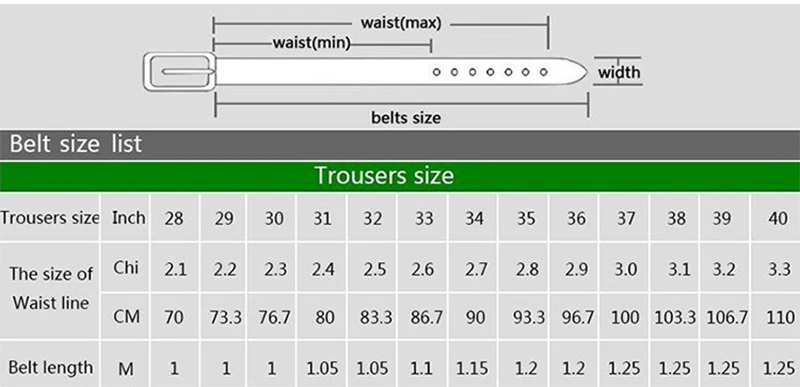Viewport: 800px width, 387px height.
Task: Click the width dimension label
Action: (x=619, y=72)
